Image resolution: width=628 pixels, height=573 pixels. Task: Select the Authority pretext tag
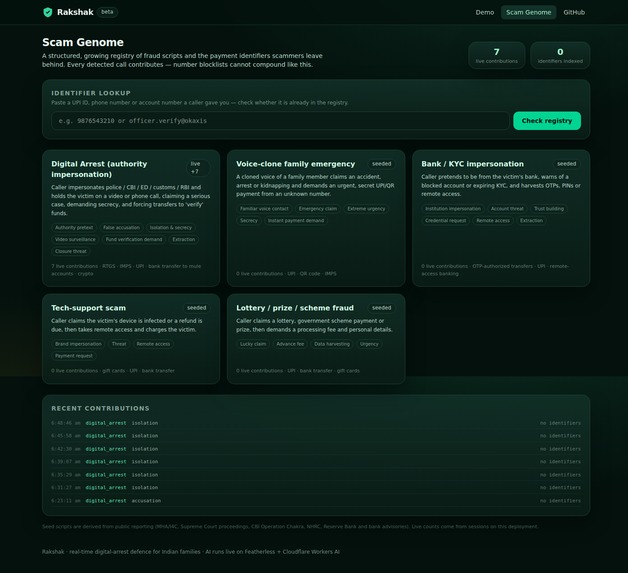click(74, 227)
